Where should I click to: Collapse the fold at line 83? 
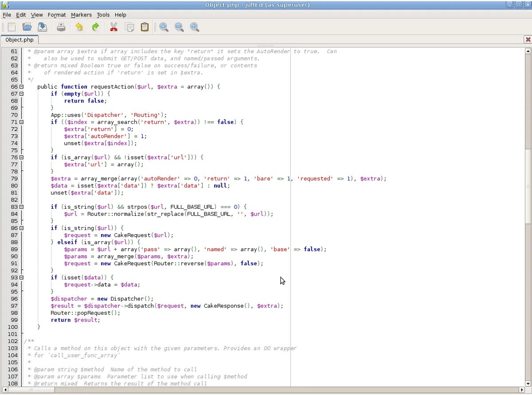[21, 207]
